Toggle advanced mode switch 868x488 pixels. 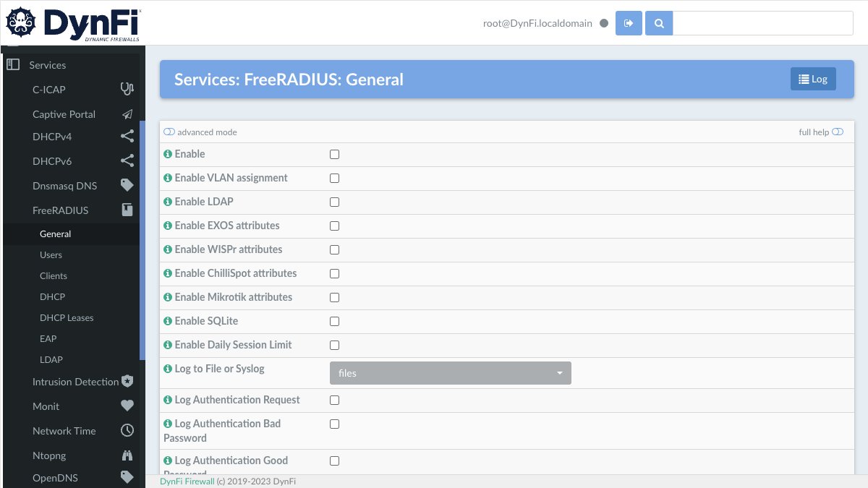pyautogui.click(x=169, y=132)
